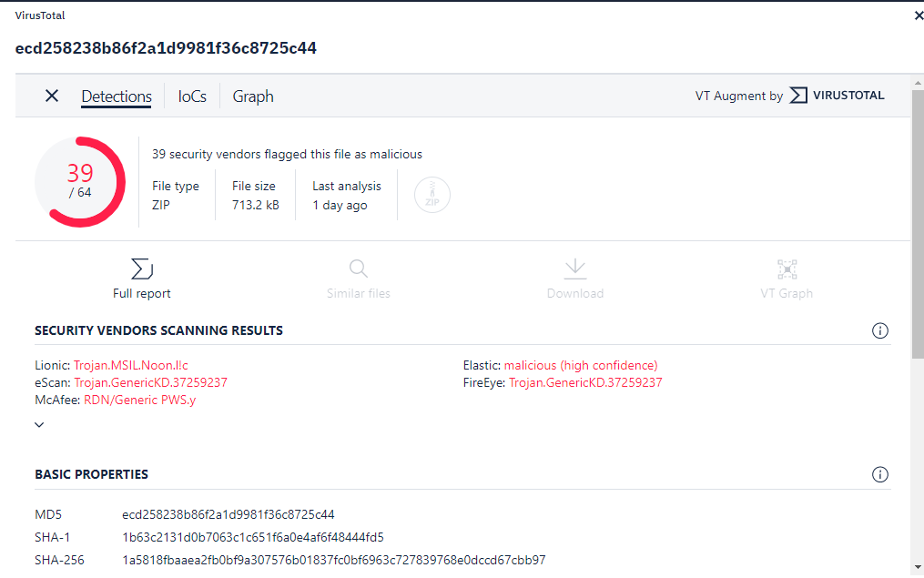924x578 pixels.
Task: Click the Last analysis 1 day ago value
Action: click(340, 205)
